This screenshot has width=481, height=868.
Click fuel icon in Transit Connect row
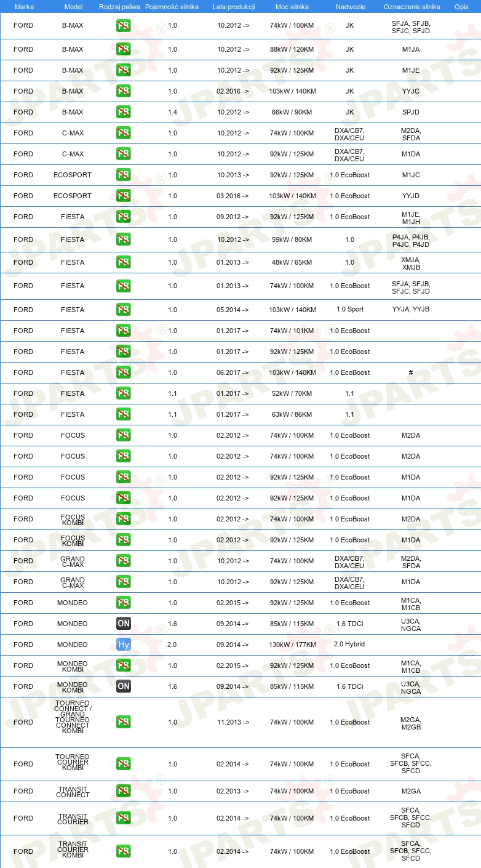tap(124, 791)
